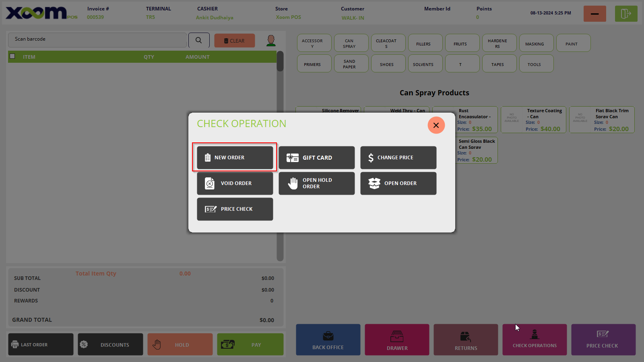Click the Scan barcode input field
Screen dimensions: 644x362
coord(97,40)
